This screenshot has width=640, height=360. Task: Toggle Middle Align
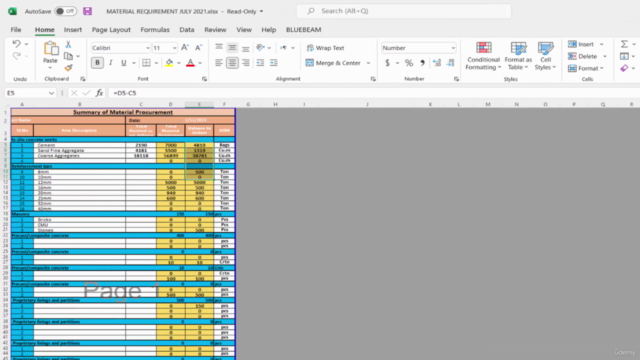coord(232,48)
